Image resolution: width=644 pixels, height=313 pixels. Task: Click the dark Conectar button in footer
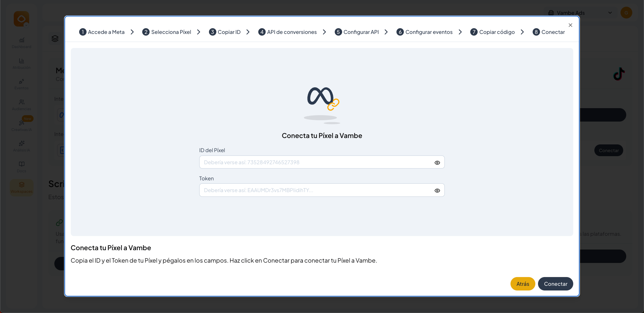point(555,284)
